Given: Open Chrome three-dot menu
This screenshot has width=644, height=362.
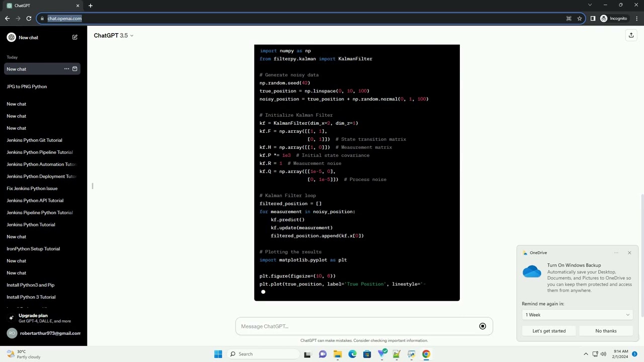Looking at the screenshot, I should tap(636, 19).
